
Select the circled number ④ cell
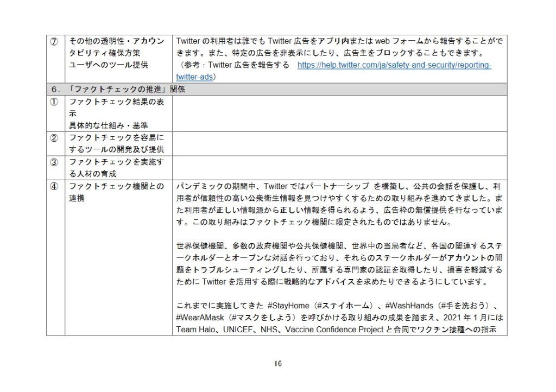tap(55, 186)
